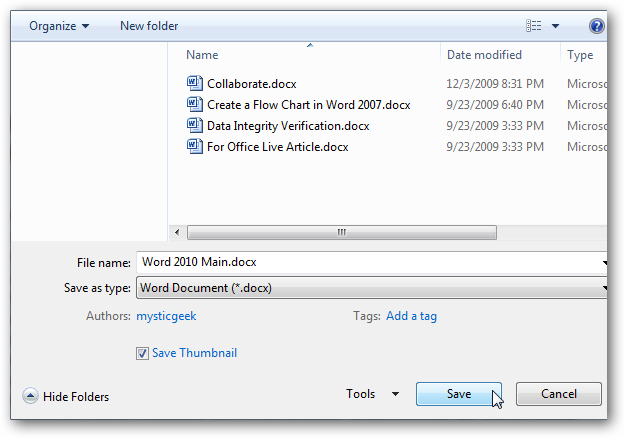
Task: Click Add a tag
Action: 411,316
